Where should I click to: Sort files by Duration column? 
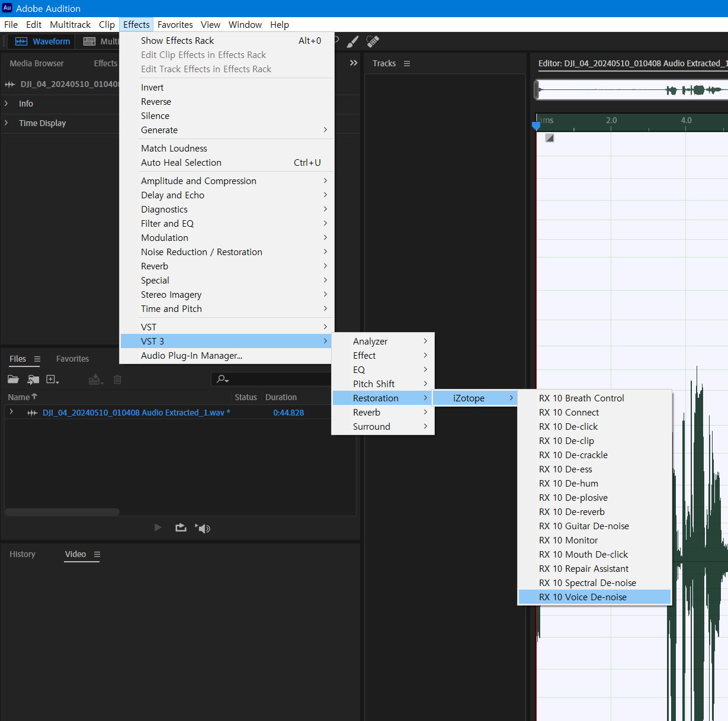pos(281,397)
